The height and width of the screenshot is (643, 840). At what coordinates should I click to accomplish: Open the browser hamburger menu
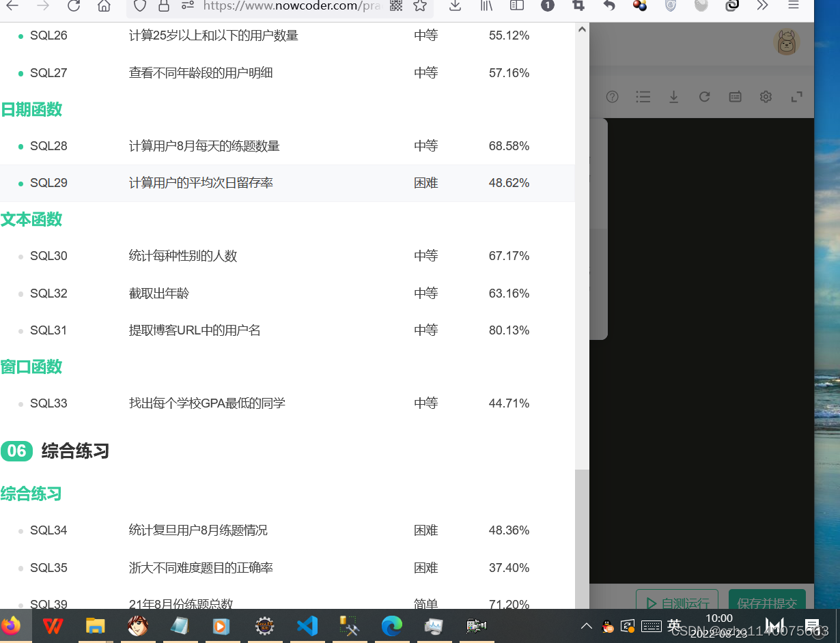pyautogui.click(x=794, y=8)
